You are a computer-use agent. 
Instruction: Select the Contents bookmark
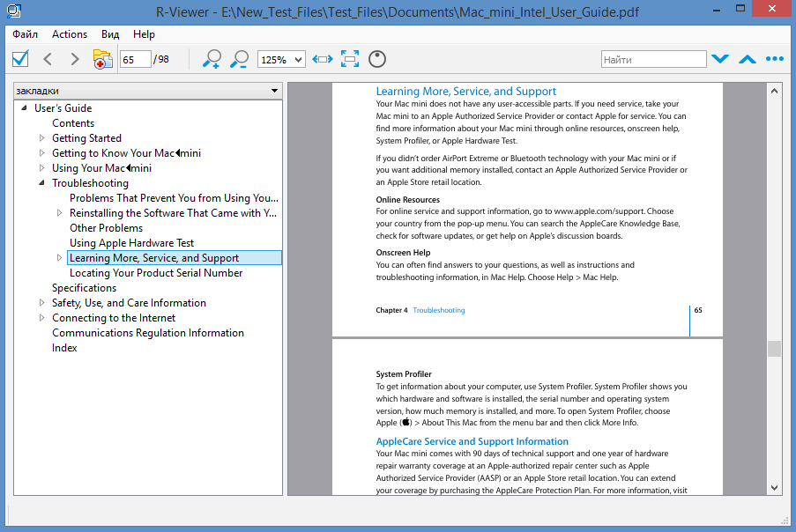[73, 123]
